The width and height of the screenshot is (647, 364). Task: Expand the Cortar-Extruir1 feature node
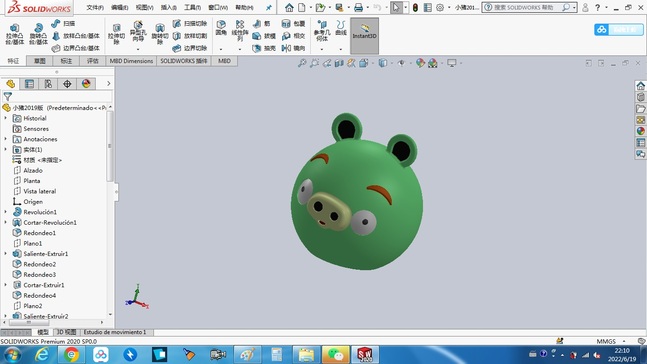[5, 285]
